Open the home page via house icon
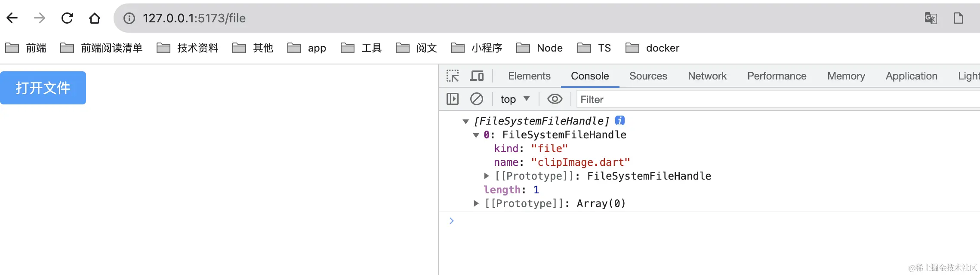 point(95,18)
